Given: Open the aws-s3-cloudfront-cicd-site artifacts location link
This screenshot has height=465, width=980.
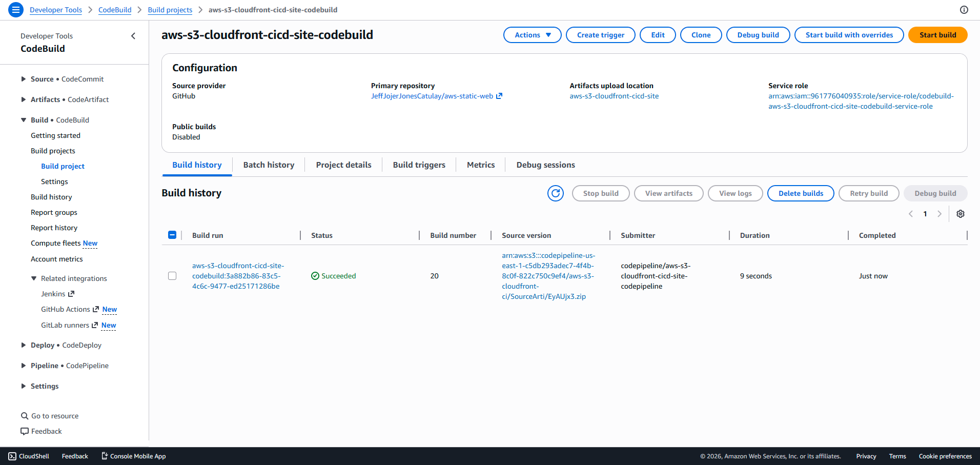Looking at the screenshot, I should (614, 96).
